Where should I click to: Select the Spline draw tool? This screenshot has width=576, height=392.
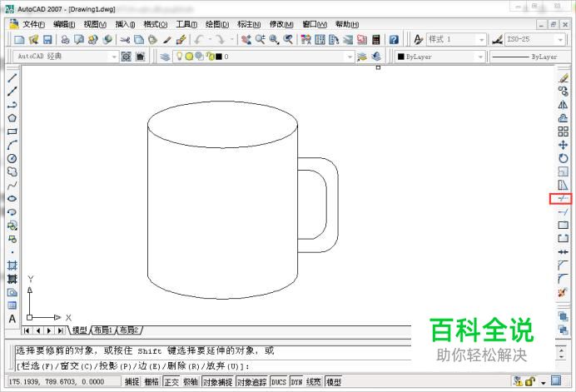(12, 185)
